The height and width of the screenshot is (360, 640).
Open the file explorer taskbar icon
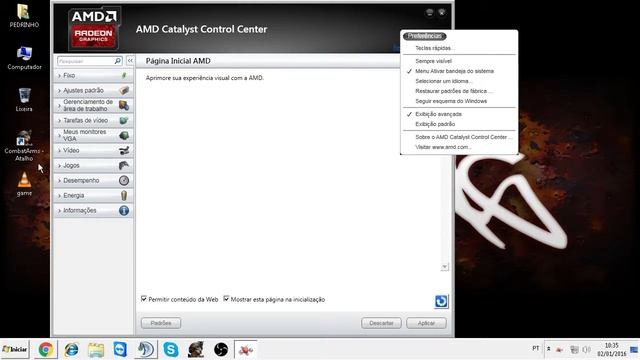point(96,350)
